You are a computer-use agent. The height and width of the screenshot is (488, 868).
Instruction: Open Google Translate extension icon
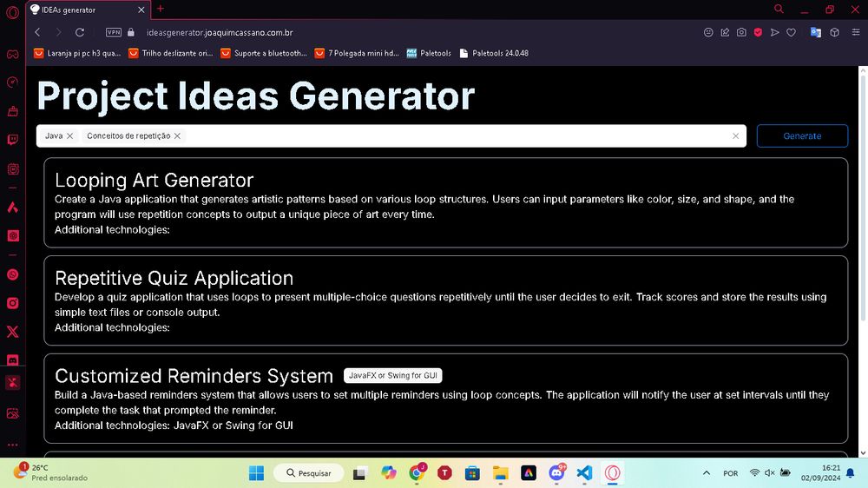[x=815, y=32]
